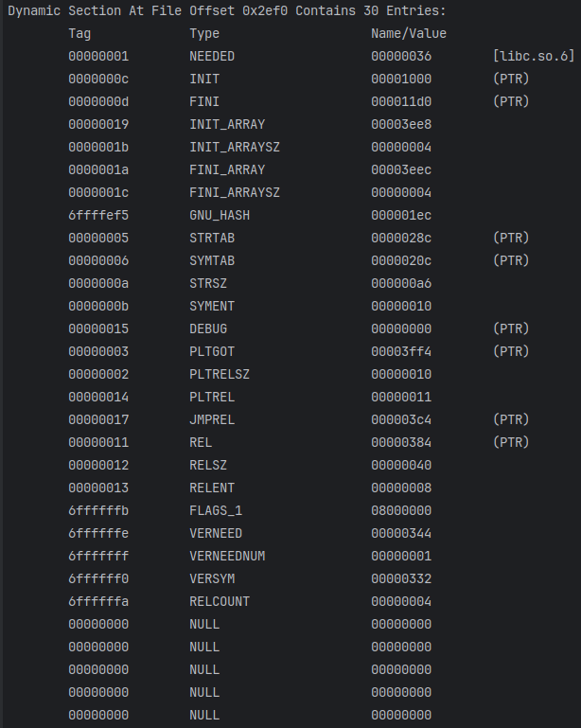The image size is (581, 728).
Task: Select the GNU_HASH tag 6ffffef5
Action: 98,215
